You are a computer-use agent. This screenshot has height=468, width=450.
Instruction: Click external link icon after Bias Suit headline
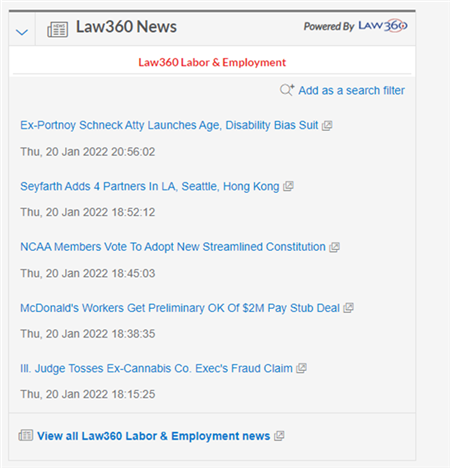(x=327, y=126)
